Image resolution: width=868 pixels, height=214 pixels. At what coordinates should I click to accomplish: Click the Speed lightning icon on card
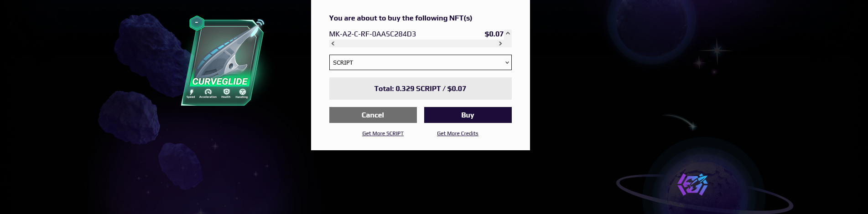pyautogui.click(x=191, y=92)
